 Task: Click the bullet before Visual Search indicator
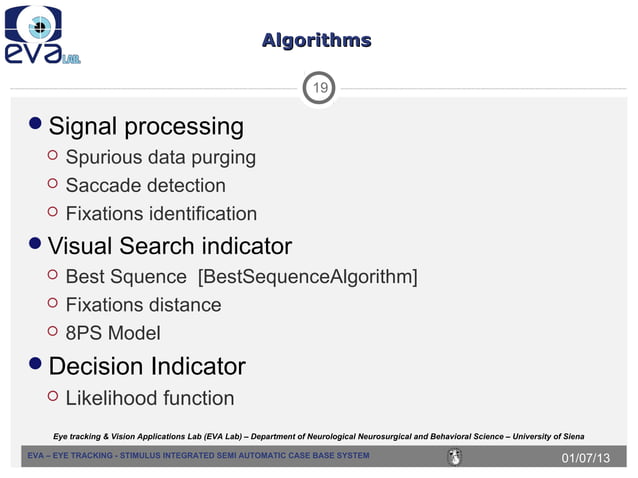coord(35,243)
